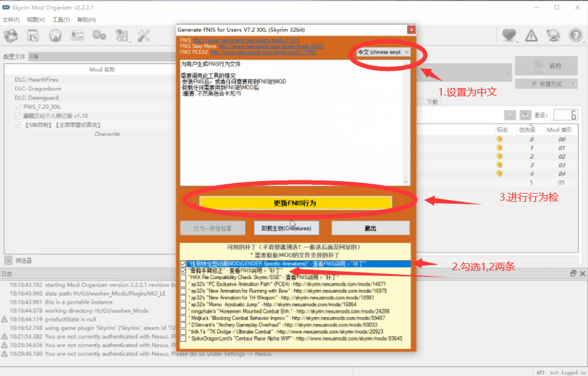Click the 退出 button in FNIS dialog
This screenshot has height=376, width=588.
point(370,228)
